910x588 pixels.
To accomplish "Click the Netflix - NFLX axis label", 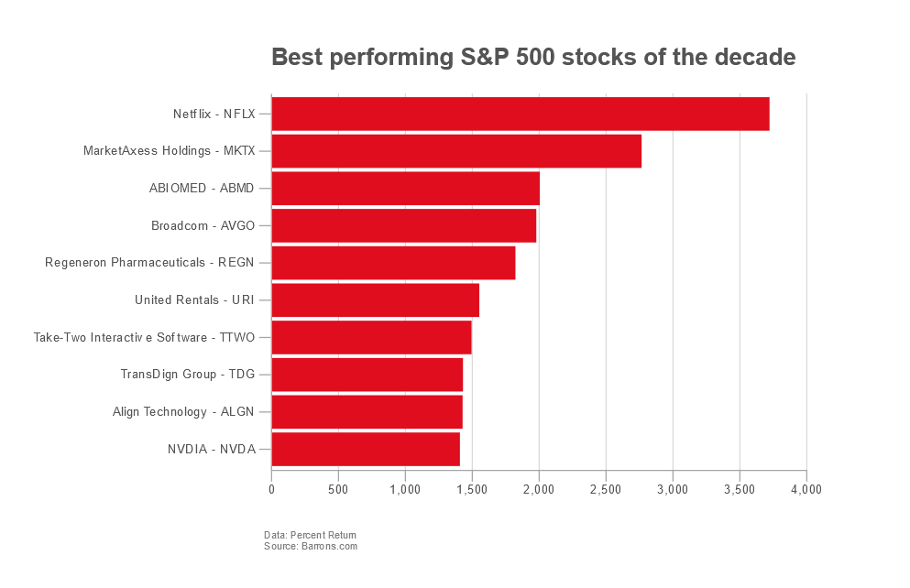I will 214,114.
